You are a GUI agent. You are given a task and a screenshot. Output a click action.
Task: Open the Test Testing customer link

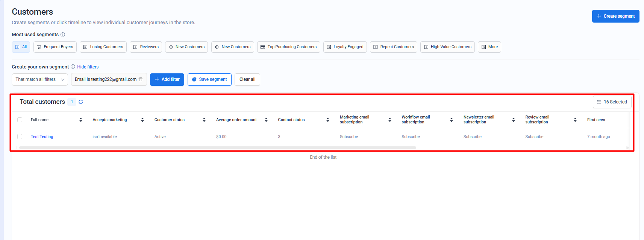pos(42,137)
